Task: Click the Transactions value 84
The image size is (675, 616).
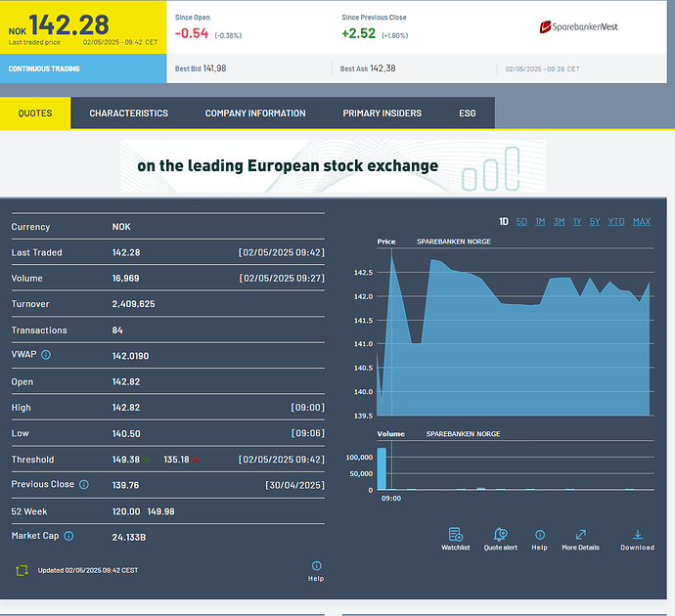Action: click(117, 330)
